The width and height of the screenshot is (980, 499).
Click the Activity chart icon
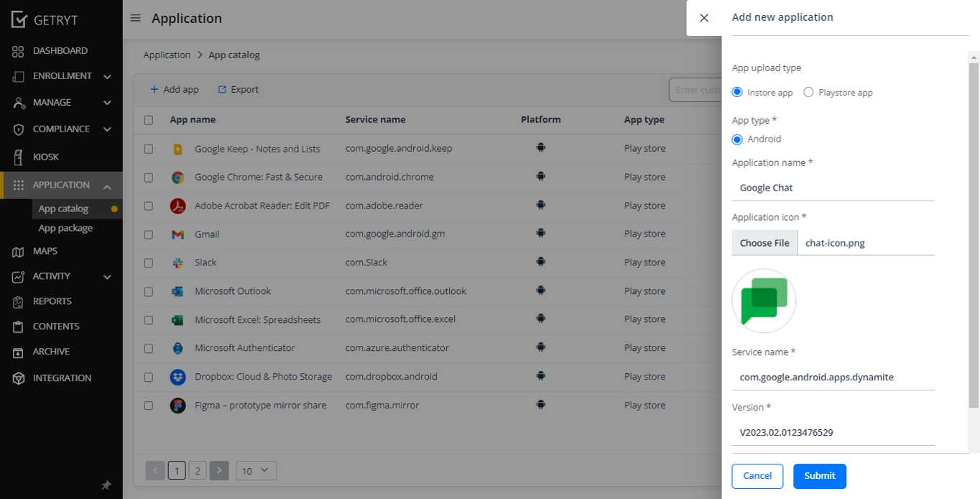19,276
